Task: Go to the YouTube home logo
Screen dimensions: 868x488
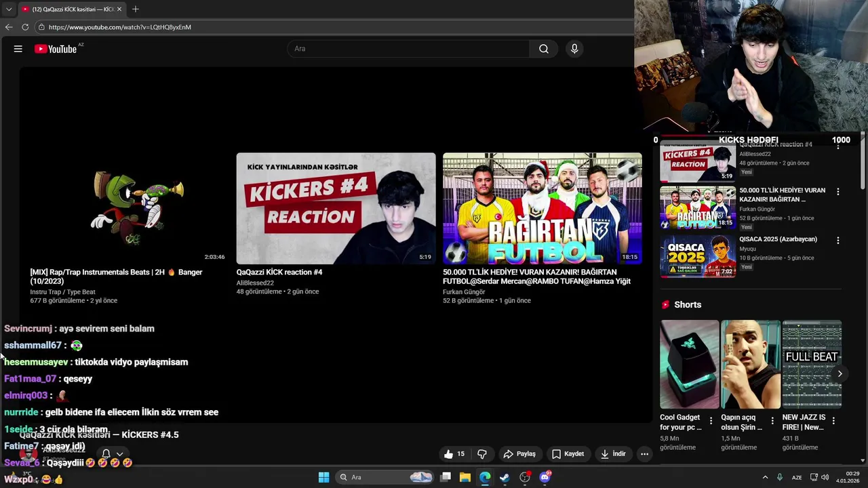Action: (x=56, y=49)
